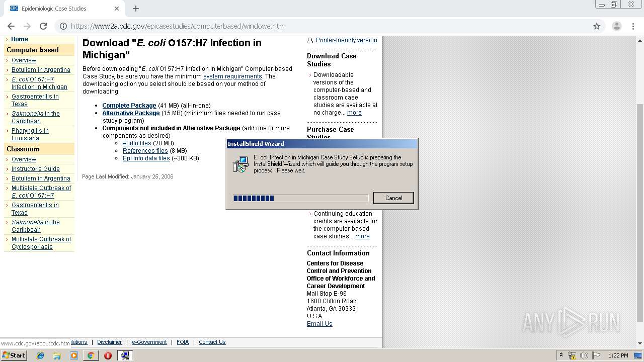Viewport: 644px width, 362px height.
Task: Open the file explorer folder in taskbar
Action: [x=57, y=355]
